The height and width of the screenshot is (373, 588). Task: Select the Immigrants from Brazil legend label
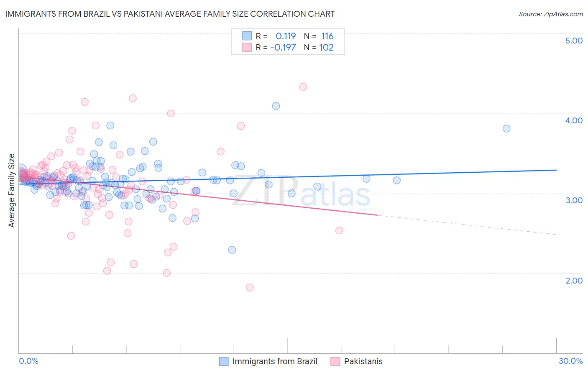(275, 361)
